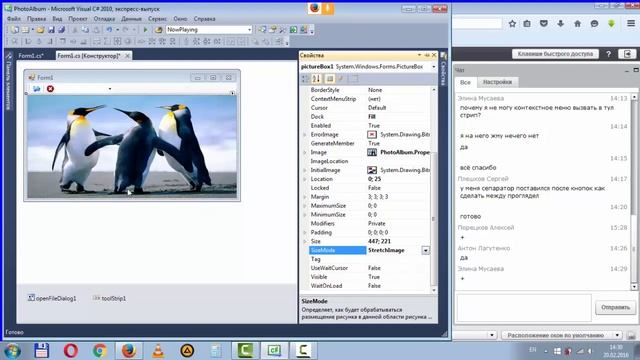Switch to Form1.cs* code tab

pyautogui.click(x=31, y=56)
